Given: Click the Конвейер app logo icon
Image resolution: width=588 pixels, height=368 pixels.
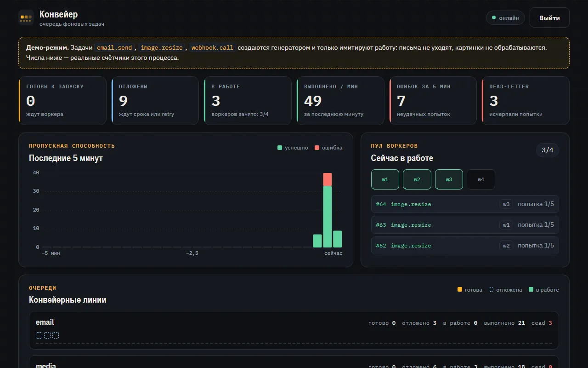Looking at the screenshot, I should pyautogui.click(x=26, y=17).
